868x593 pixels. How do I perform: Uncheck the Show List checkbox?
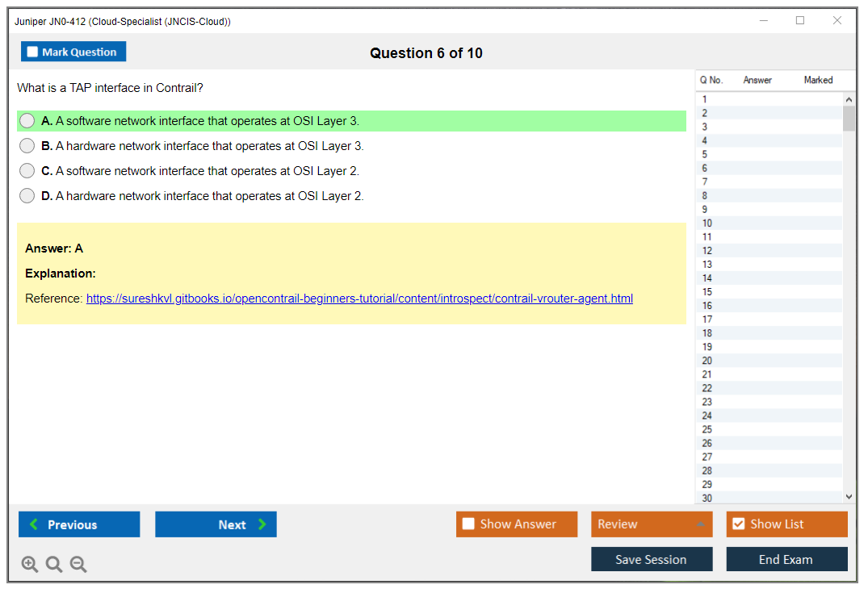tap(738, 524)
